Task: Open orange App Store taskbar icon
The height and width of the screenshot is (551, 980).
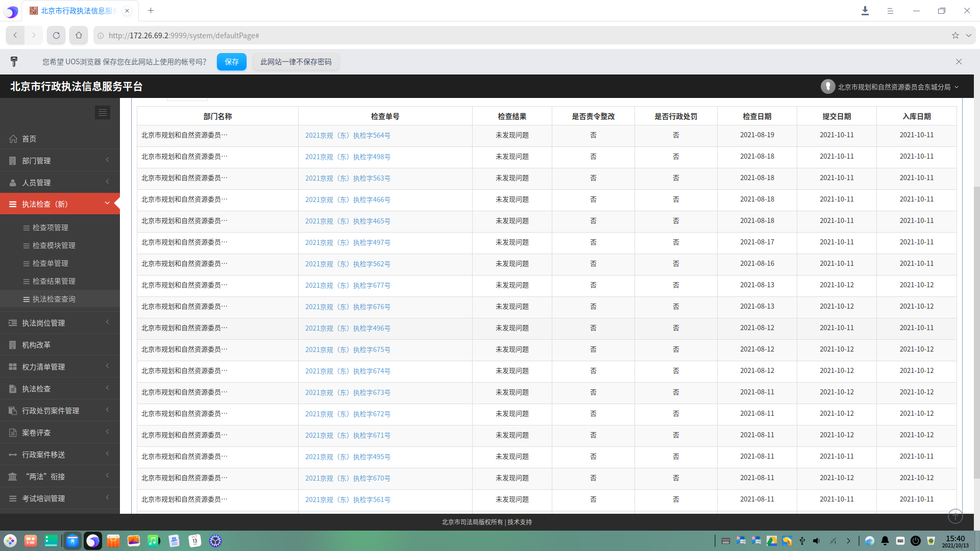Action: pos(113,541)
